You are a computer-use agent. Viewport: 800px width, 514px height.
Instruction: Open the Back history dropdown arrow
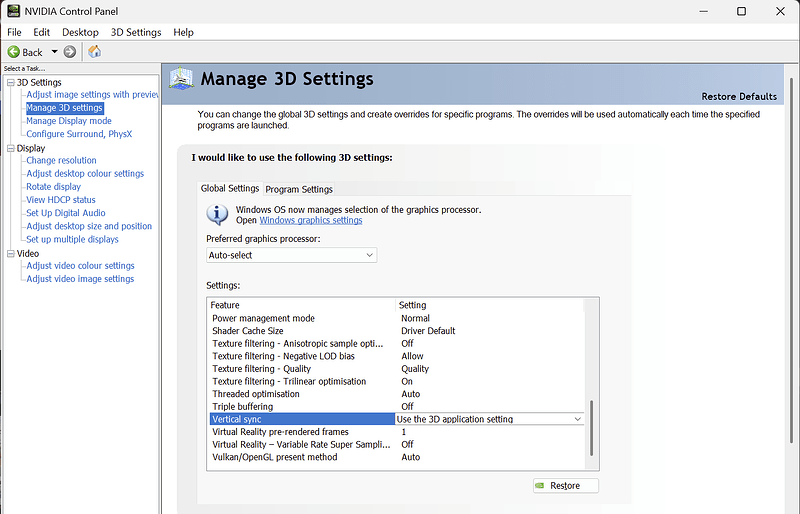[52, 52]
